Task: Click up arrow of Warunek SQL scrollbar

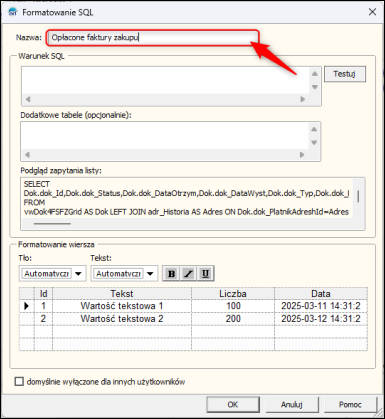Action: point(315,74)
